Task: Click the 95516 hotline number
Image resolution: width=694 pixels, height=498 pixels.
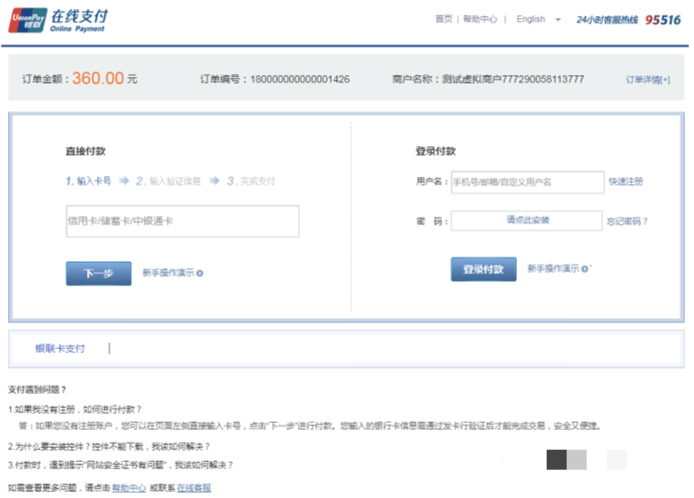Action: click(x=662, y=19)
